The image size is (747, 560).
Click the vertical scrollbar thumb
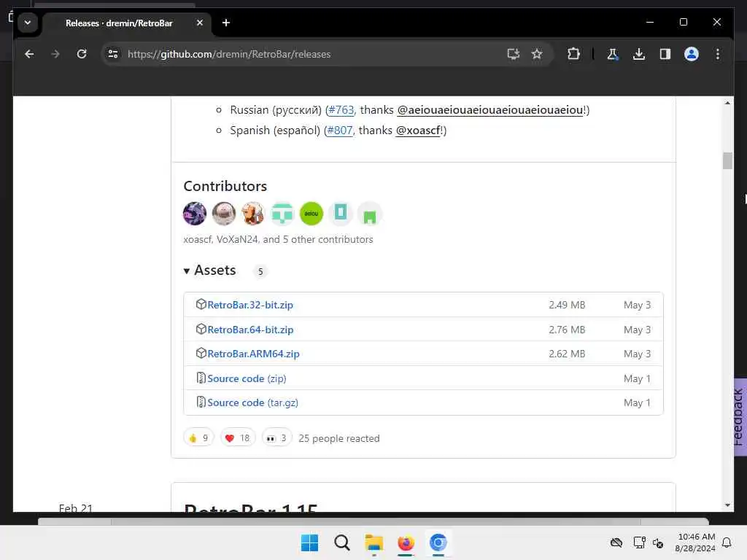point(727,160)
